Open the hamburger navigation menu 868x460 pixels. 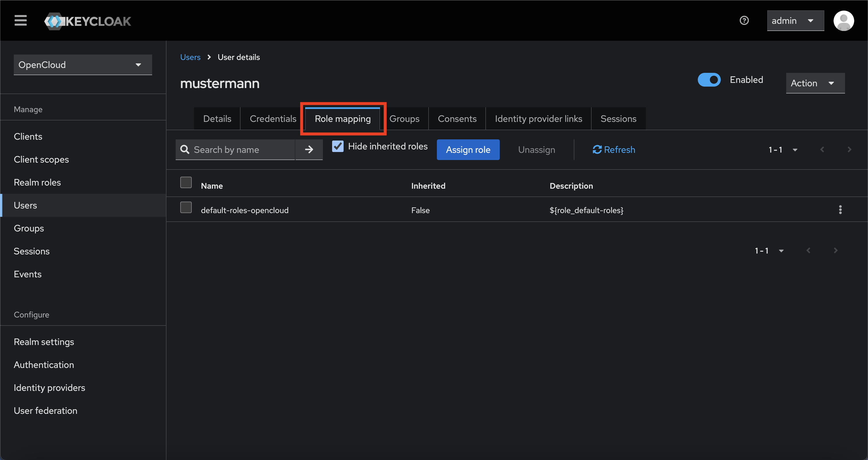21,21
